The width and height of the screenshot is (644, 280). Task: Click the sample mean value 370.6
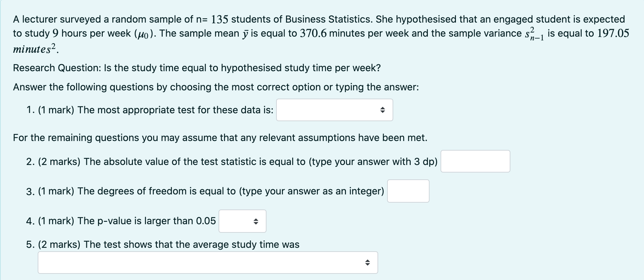(x=313, y=33)
